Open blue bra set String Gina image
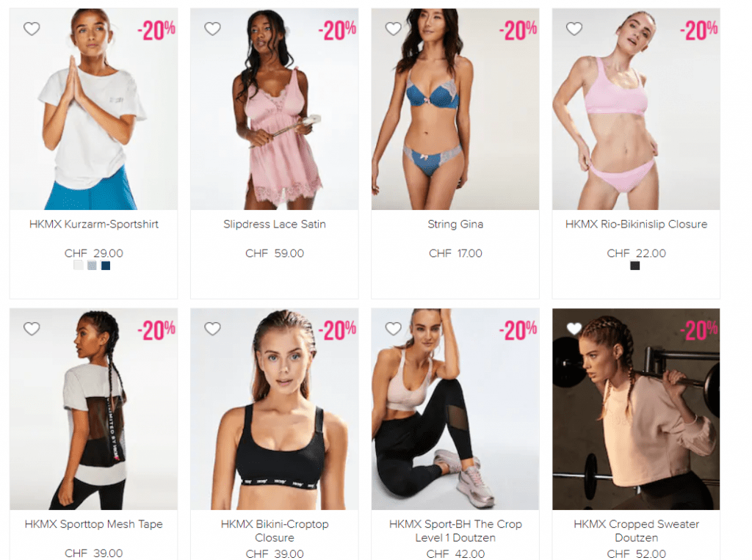Screen dimensions: 752x560 [x=455, y=109]
